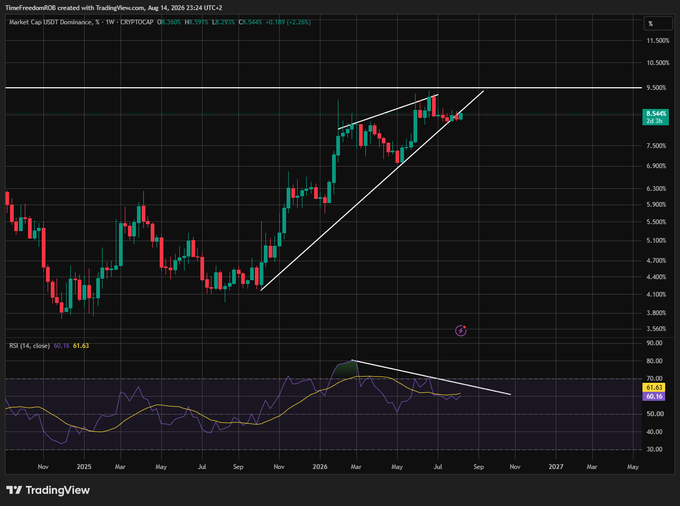Click the 50.00 RSI axis label
The width and height of the screenshot is (680, 506).
click(x=654, y=414)
